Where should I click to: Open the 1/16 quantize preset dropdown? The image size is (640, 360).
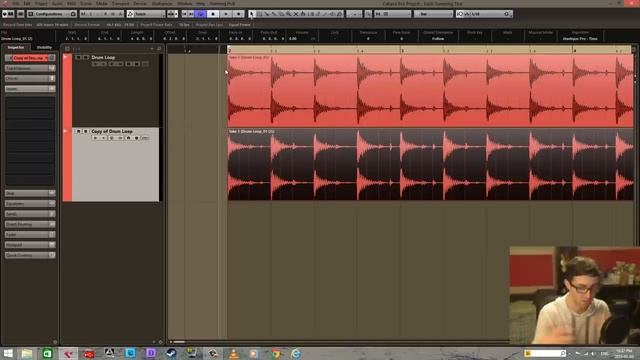click(x=484, y=14)
